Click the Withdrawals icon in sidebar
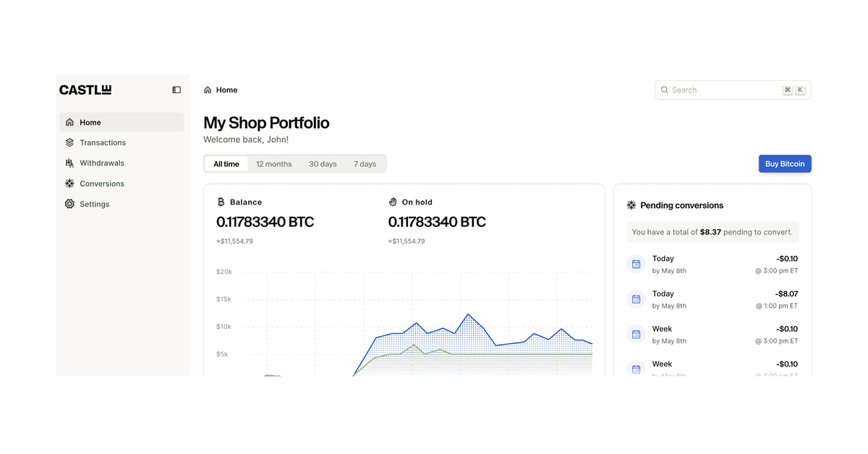 click(69, 163)
